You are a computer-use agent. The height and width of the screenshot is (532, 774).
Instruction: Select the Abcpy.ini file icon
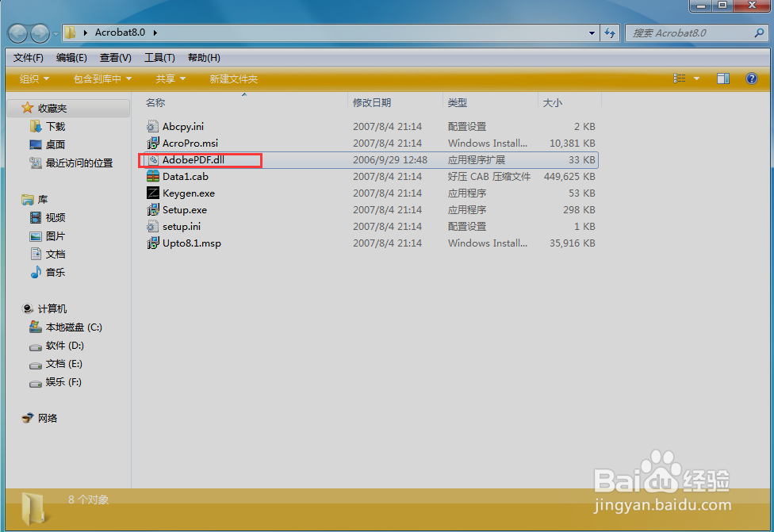[x=152, y=126]
